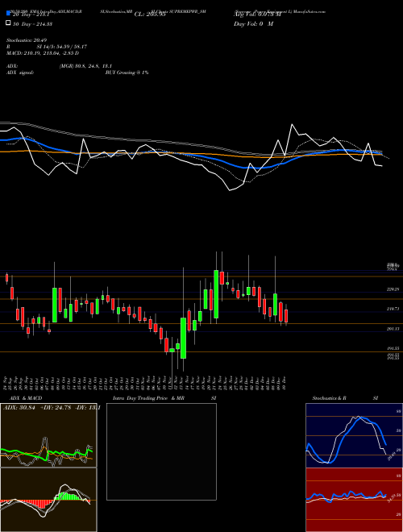Open the blue Stochastics chart panel
The height and width of the screenshot is (532, 403).
pyautogui.click(x=354, y=435)
